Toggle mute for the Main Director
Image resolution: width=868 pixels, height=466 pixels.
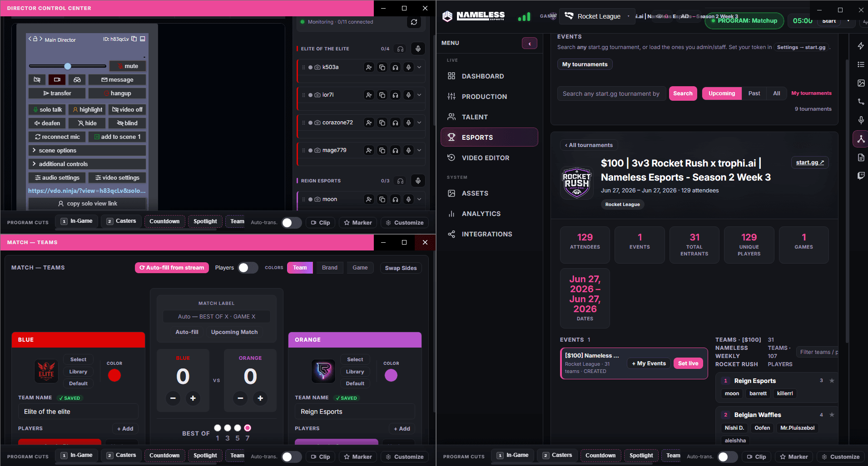[x=128, y=66]
